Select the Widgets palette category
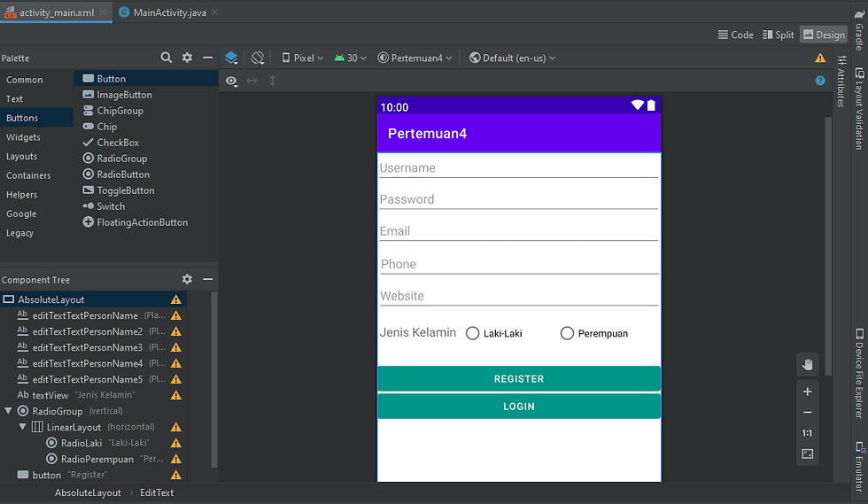This screenshot has width=868, height=504. point(23,137)
